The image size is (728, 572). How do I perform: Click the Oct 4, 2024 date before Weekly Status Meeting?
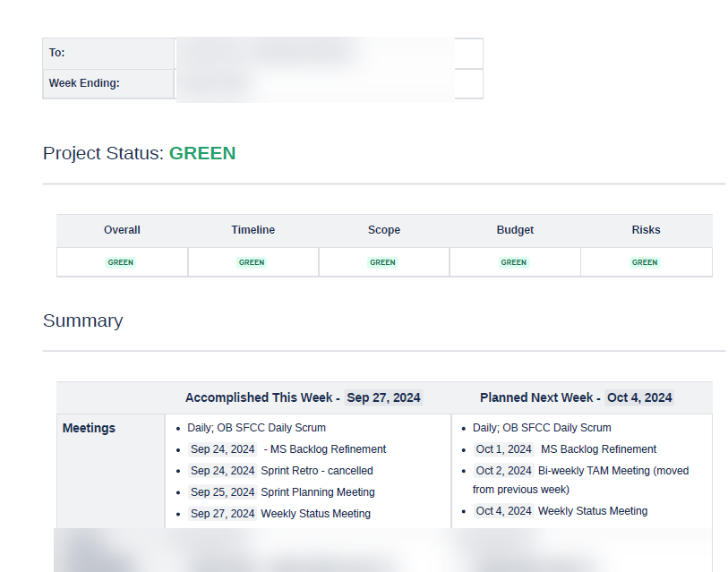504,511
